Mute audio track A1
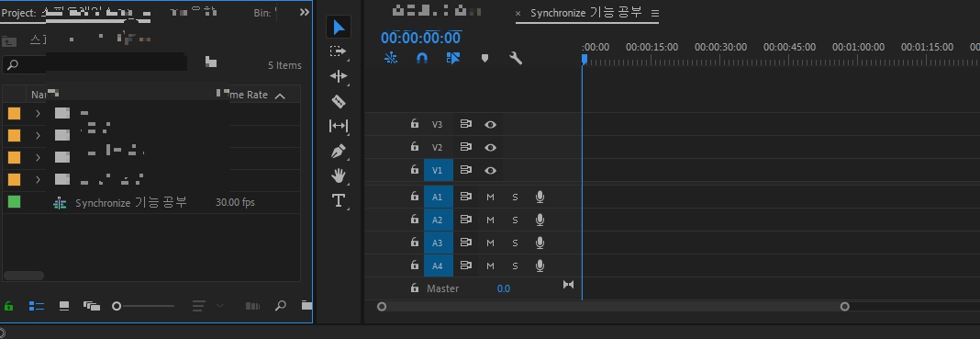The width and height of the screenshot is (980, 339). pyautogui.click(x=490, y=197)
